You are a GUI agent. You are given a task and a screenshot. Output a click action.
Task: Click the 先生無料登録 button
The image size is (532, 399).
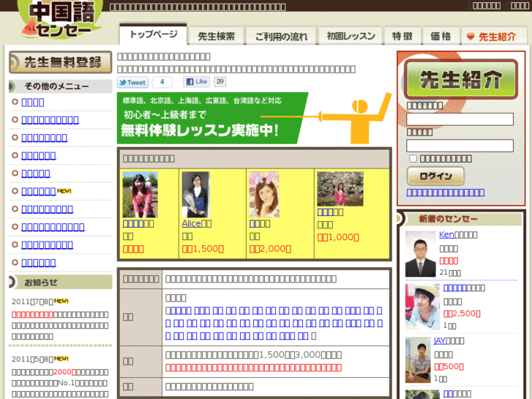pos(61,62)
